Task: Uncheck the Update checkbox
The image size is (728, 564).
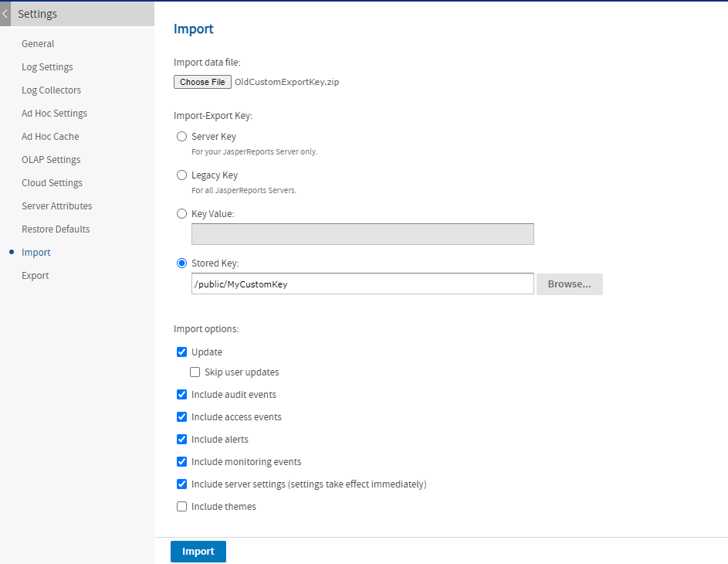Action: (181, 352)
